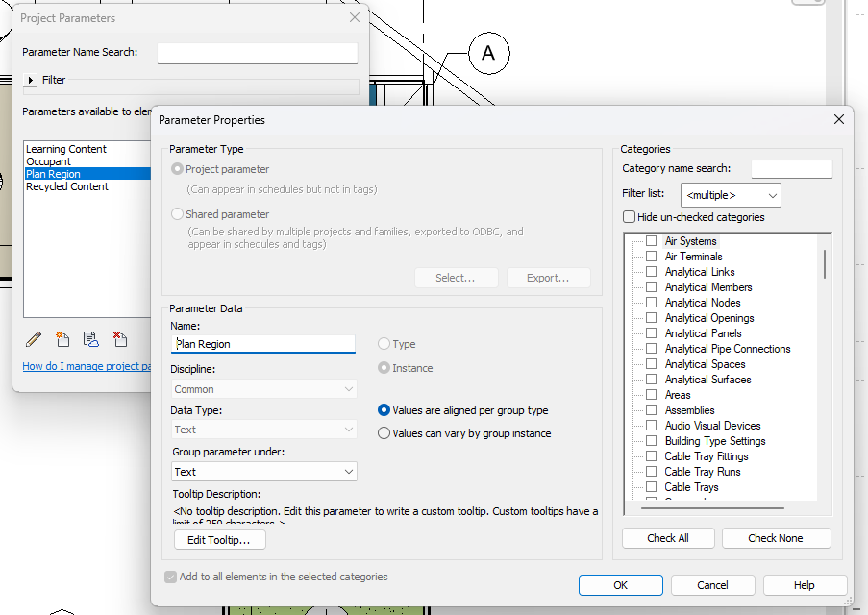Expand the Filter section
The height and width of the screenshot is (615, 868).
[x=31, y=81]
